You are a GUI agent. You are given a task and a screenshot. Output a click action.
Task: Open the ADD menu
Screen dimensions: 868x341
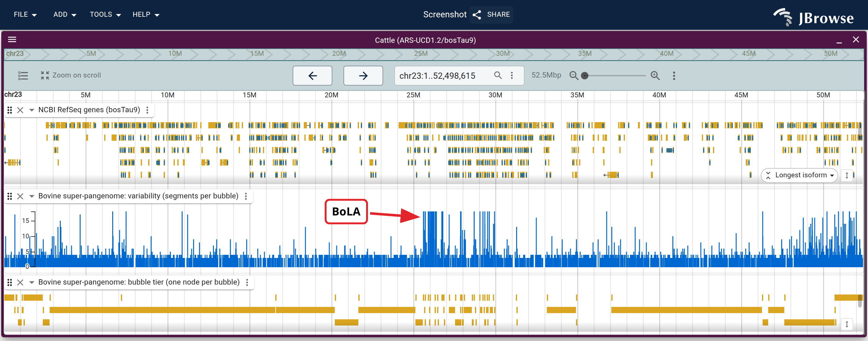point(65,15)
